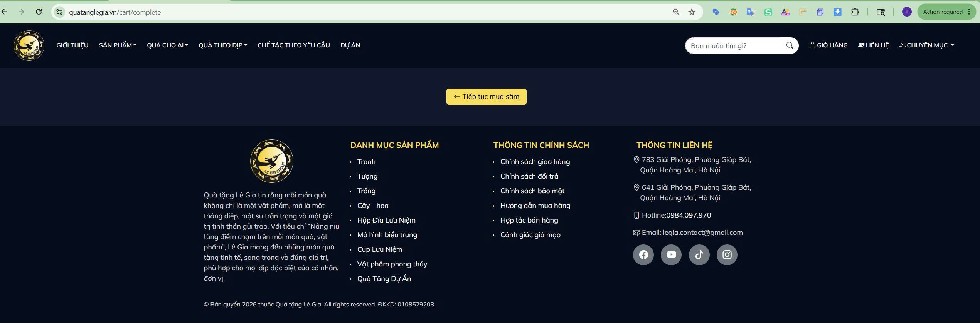980x323 pixels.
Task: Open Cup Lưu Niệm category link
Action: click(x=380, y=249)
